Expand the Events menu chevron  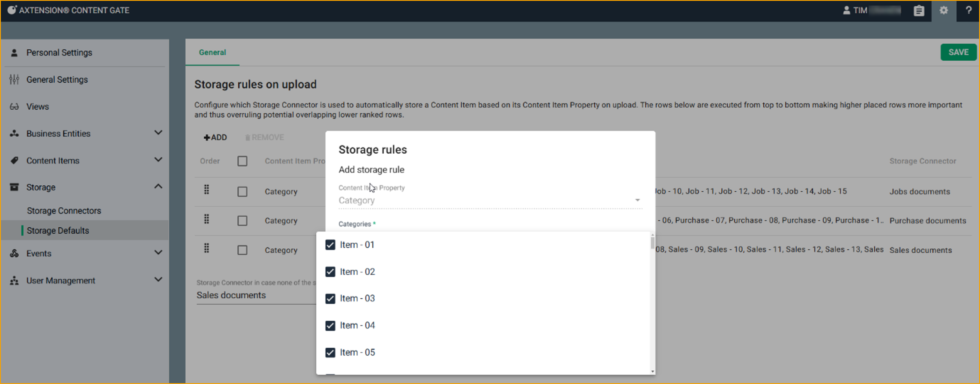pos(158,253)
